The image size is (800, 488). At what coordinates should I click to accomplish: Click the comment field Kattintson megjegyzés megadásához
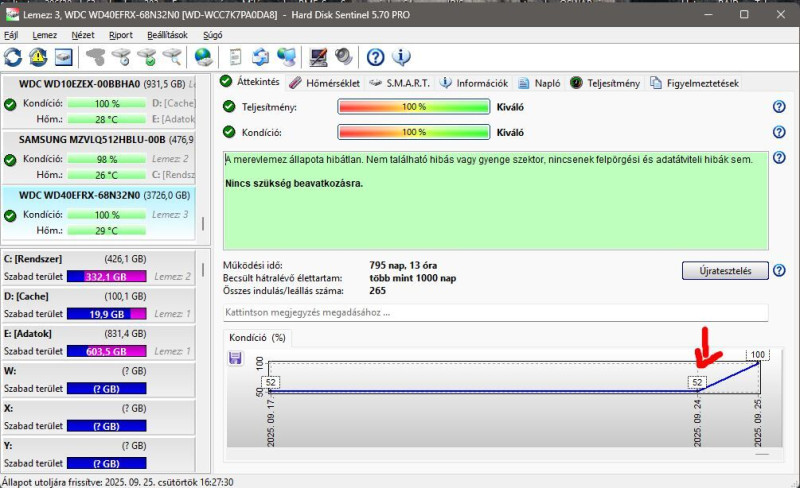495,312
